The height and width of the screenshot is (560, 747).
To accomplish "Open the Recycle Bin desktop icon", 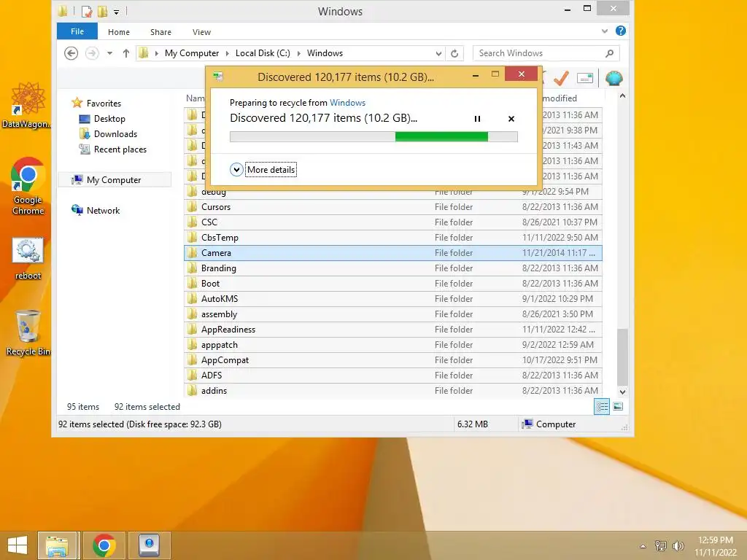I will click(28, 332).
